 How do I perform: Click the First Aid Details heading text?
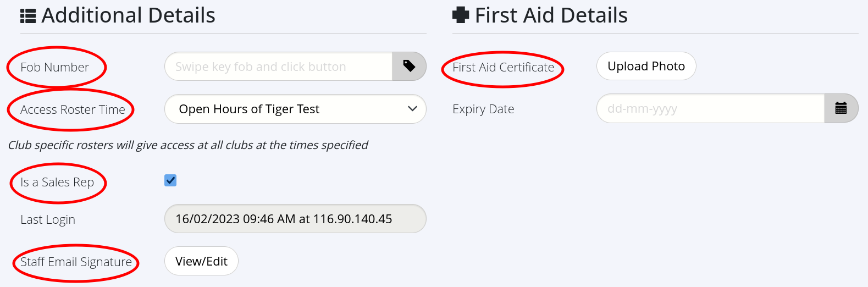click(551, 15)
